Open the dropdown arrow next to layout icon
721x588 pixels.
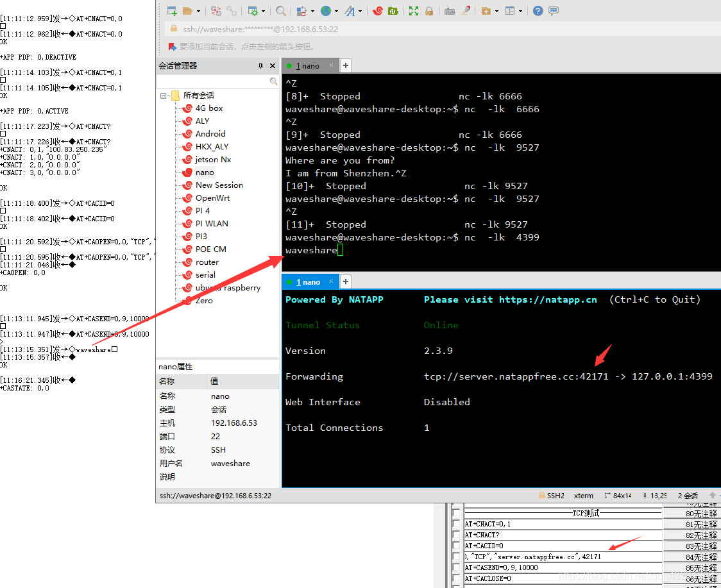coord(520,11)
